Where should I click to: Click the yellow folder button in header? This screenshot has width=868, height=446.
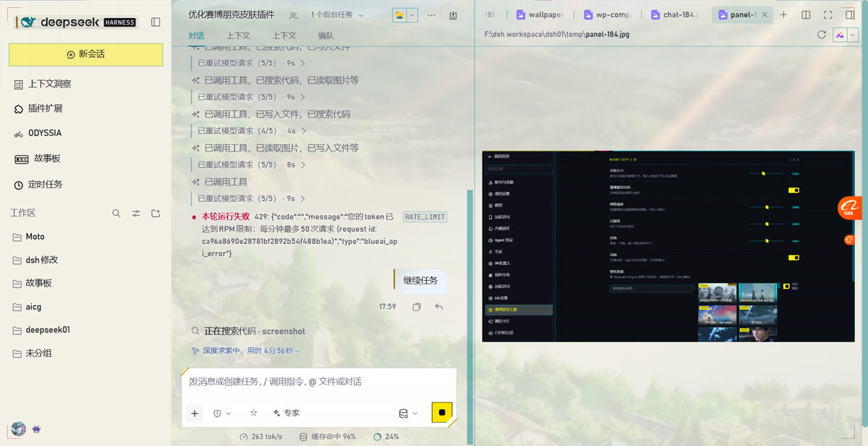pos(399,14)
